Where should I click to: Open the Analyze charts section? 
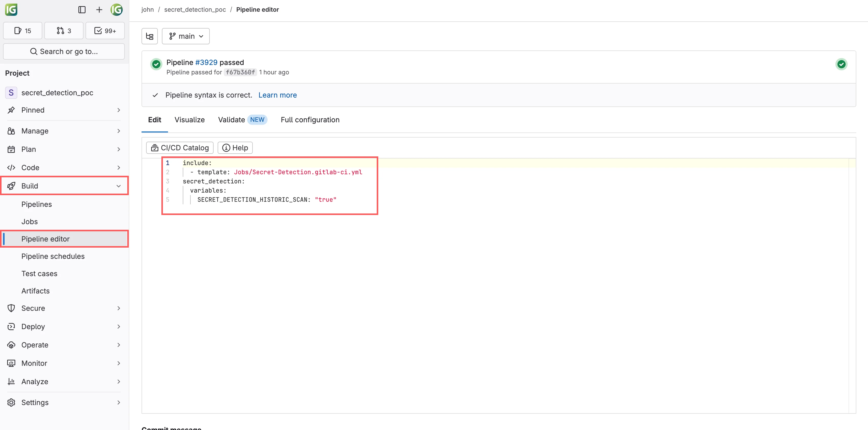(34, 381)
